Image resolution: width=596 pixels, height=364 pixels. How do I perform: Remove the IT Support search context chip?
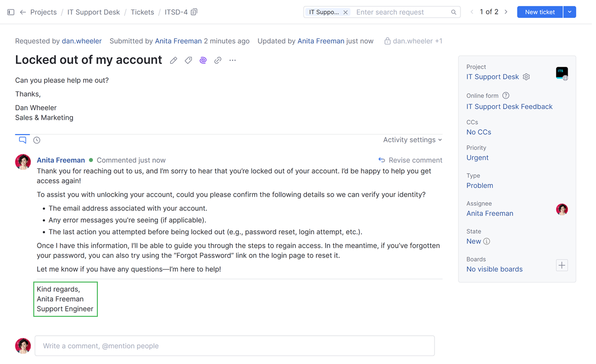[346, 12]
